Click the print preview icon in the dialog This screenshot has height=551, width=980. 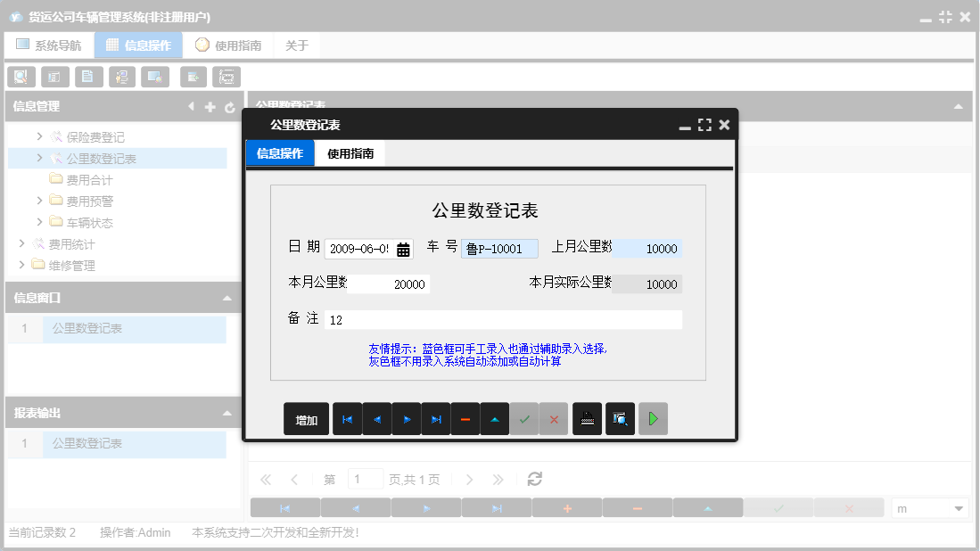[x=619, y=418]
